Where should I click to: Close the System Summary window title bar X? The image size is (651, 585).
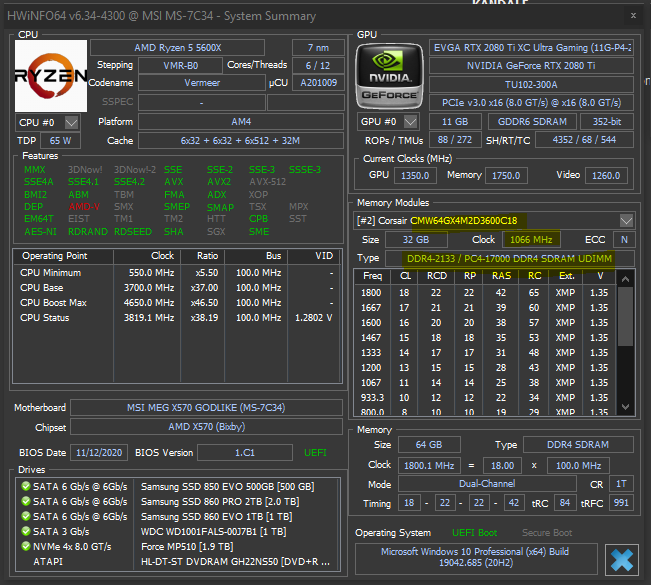[x=633, y=15]
